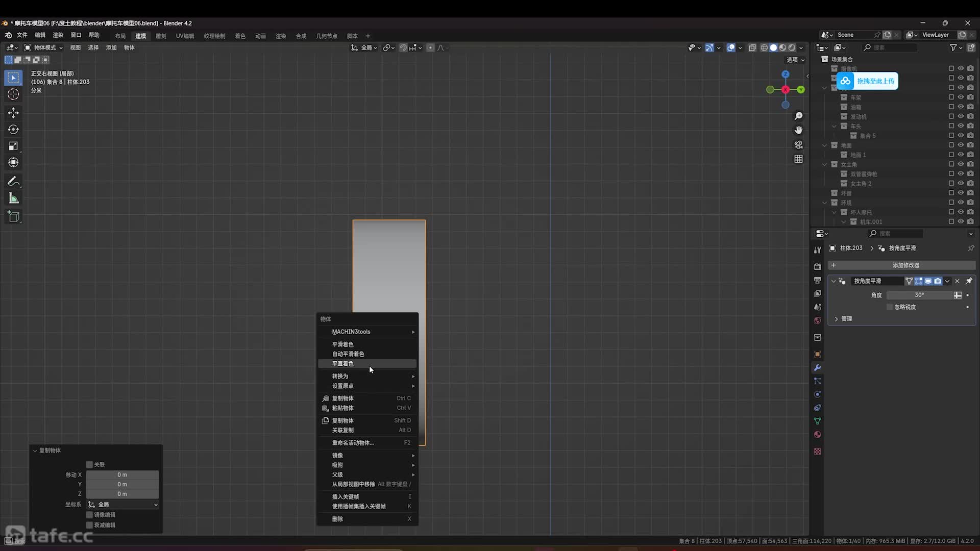Open the 坐标系 全局 dropdown
The height and width of the screenshot is (551, 980).
pos(122,505)
